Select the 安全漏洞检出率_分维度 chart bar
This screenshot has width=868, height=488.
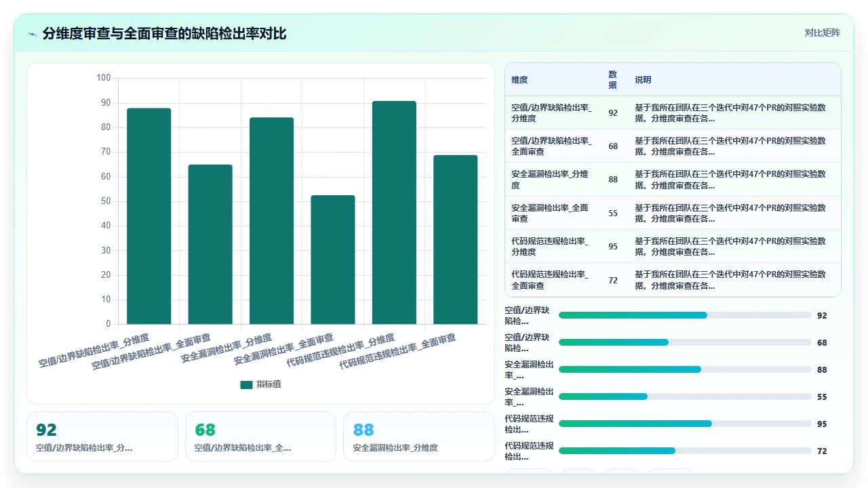click(272, 221)
